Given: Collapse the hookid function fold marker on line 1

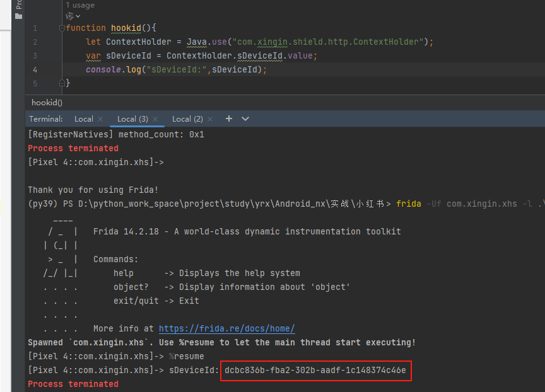Looking at the screenshot, I should tap(62, 28).
